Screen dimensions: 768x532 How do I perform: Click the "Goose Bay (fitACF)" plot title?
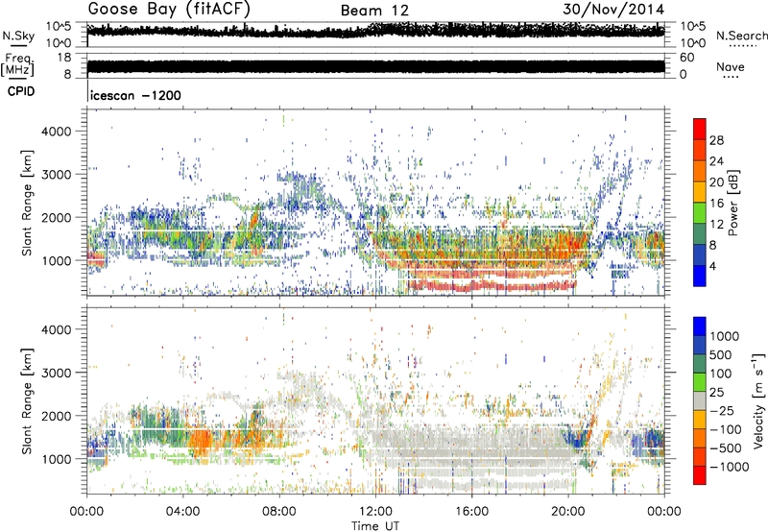[169, 10]
